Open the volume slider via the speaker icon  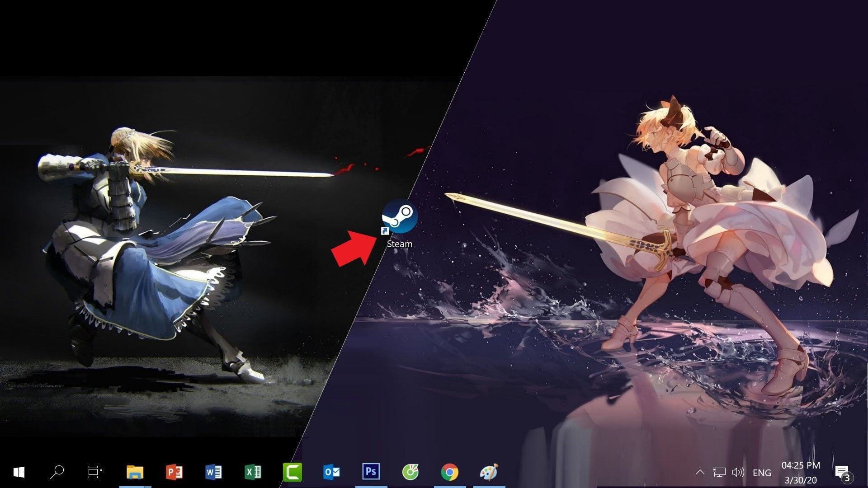(x=738, y=473)
